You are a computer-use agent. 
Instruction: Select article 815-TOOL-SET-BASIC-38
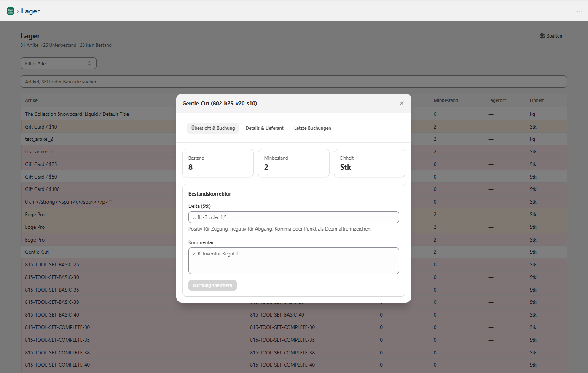[x=52, y=302]
